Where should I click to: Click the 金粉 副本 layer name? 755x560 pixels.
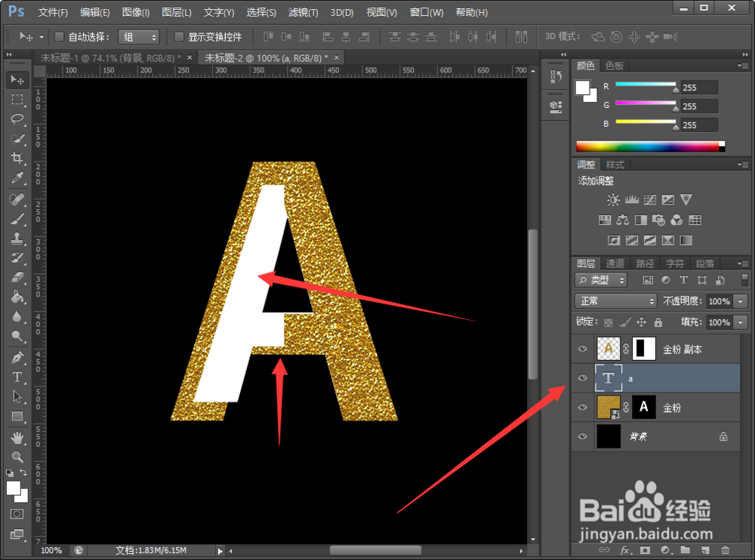[x=683, y=349]
